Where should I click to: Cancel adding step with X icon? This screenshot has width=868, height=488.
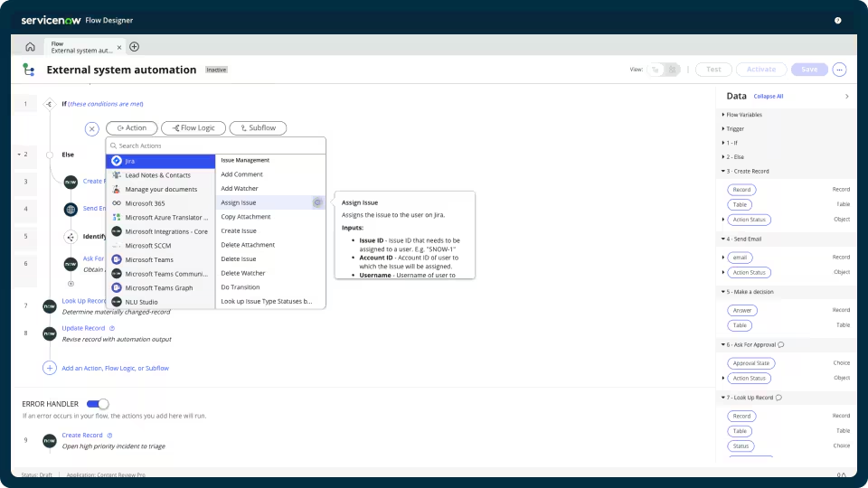(x=92, y=129)
